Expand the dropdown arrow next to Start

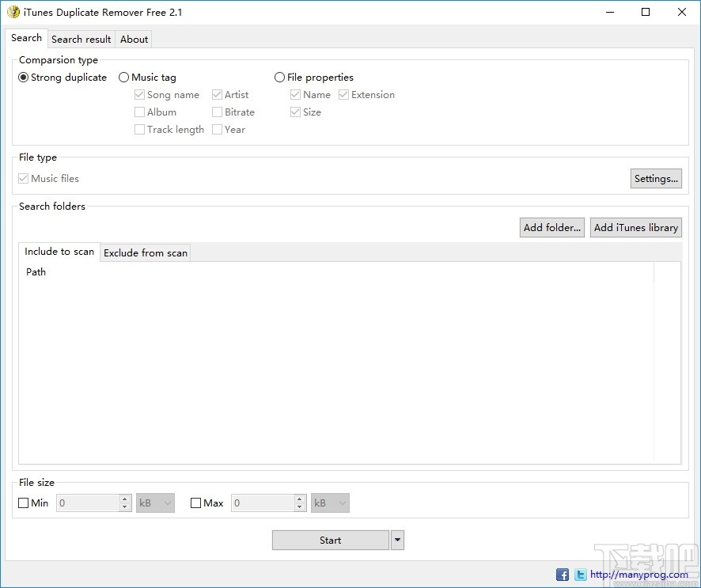pyautogui.click(x=396, y=540)
